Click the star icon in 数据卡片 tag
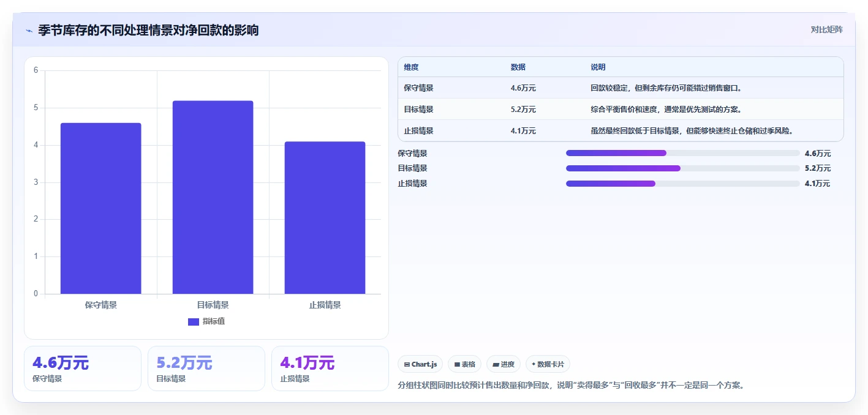The image size is (868, 415). click(534, 364)
